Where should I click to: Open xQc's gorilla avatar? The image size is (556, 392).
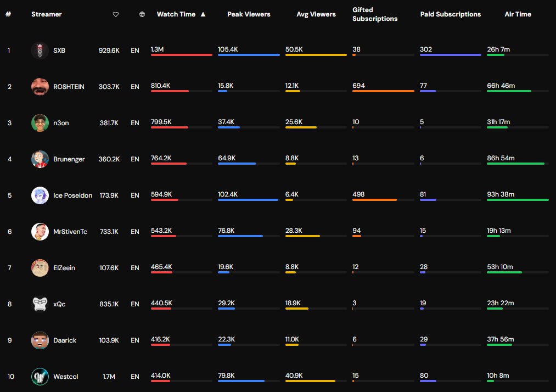[x=40, y=304]
